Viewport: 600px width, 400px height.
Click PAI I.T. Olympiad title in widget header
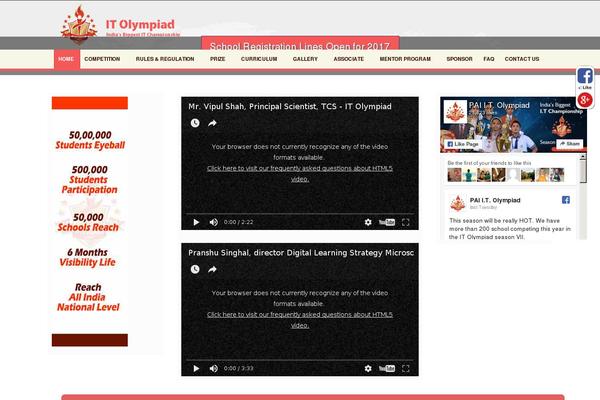499,105
